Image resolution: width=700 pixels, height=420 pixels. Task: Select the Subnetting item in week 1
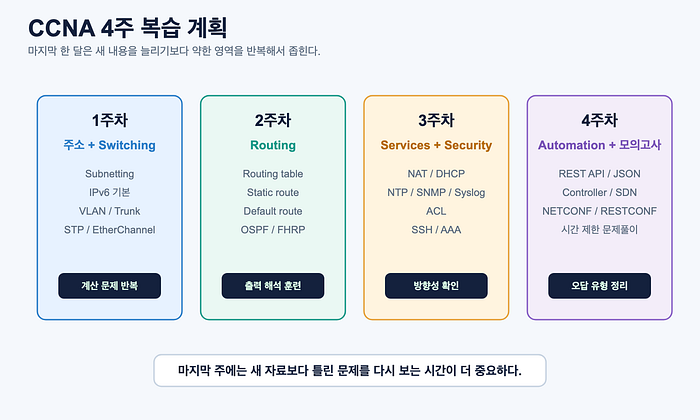(109, 174)
